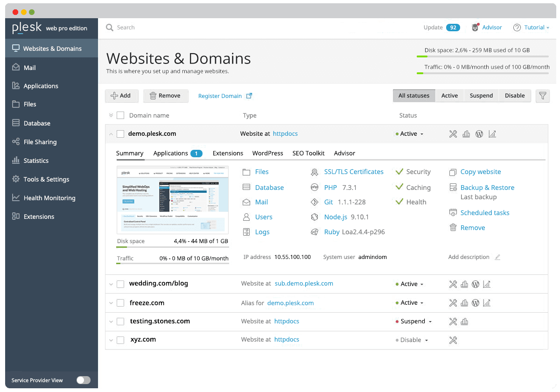Click the WordPress icon in wedding.com/blog row
Screen dimensions: 560x392
tap(476, 284)
